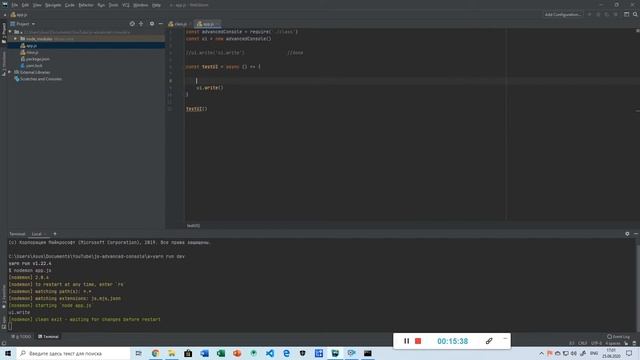
Task: Open Edge browser from taskbar
Action: (x=286, y=353)
